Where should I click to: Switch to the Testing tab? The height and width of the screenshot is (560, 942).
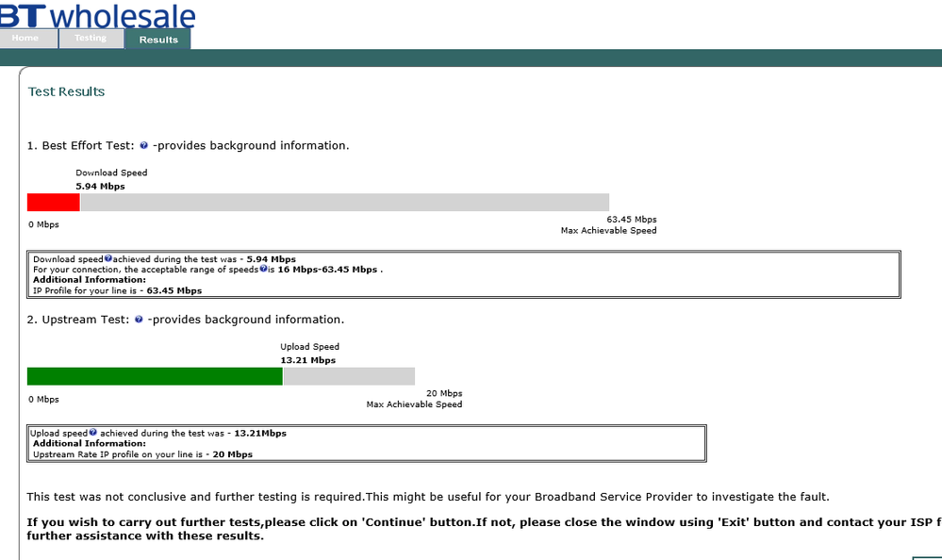click(x=91, y=39)
